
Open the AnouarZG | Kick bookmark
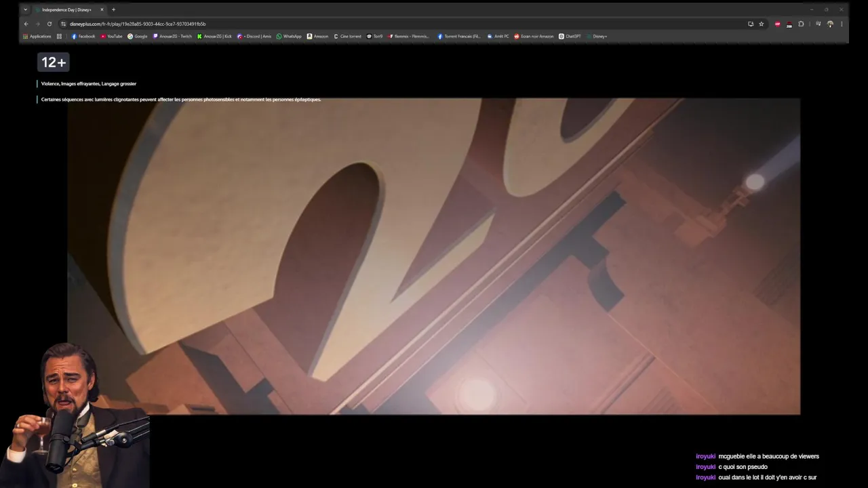214,37
